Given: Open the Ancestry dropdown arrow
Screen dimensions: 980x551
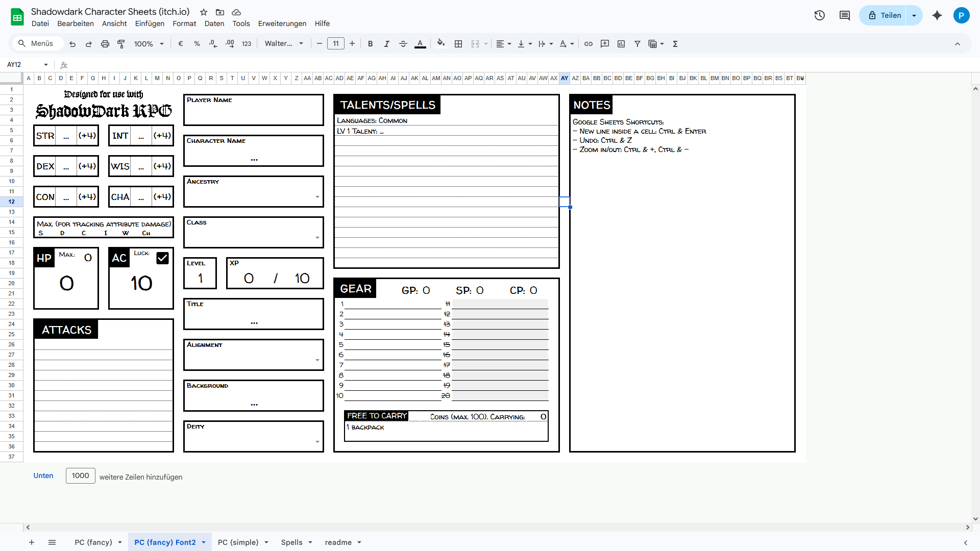Looking at the screenshot, I should (x=317, y=197).
